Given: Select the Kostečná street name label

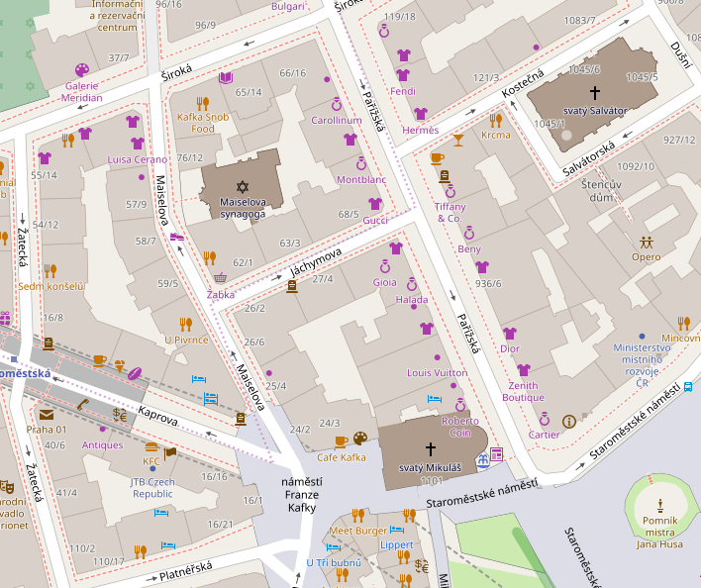Looking at the screenshot, I should pos(523,83).
